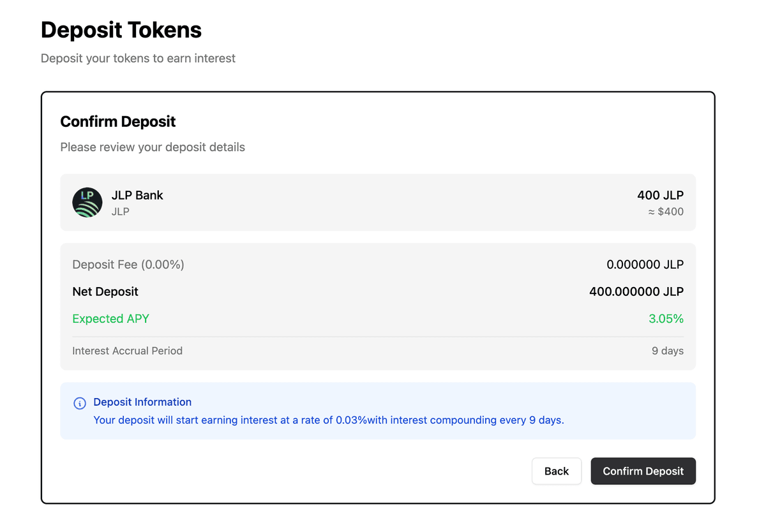Screen dimensions: 766x532
Task: Click the interest rate description sentence
Action: pyautogui.click(x=328, y=420)
